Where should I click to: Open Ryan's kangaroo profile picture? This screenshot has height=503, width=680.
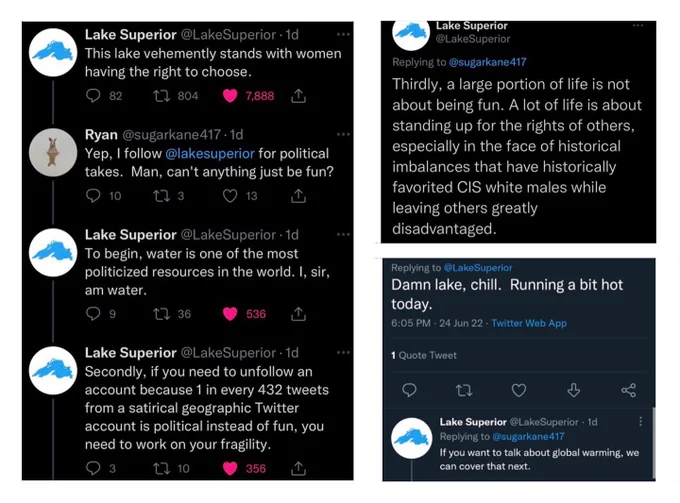(53, 152)
